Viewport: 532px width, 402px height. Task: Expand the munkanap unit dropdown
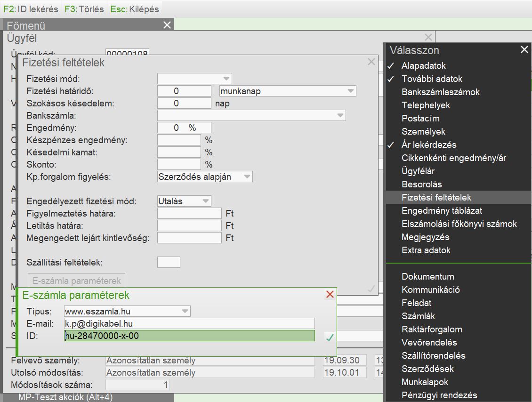350,91
